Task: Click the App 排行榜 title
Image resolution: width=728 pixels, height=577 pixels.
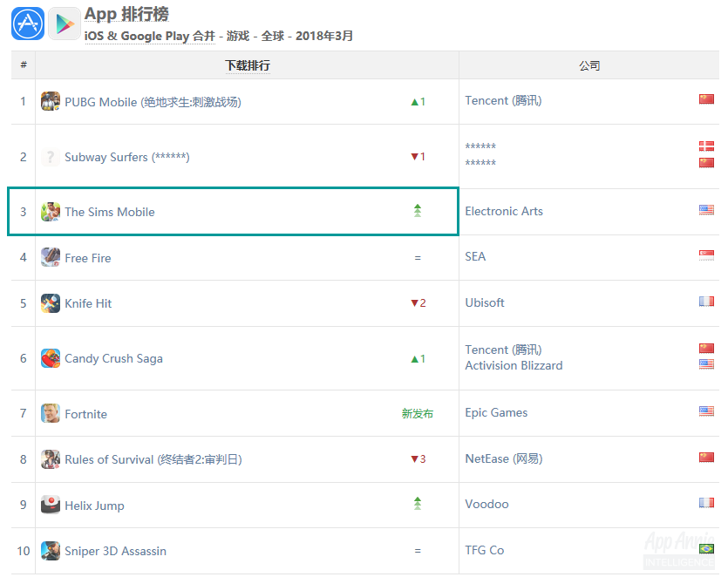Action: click(126, 14)
